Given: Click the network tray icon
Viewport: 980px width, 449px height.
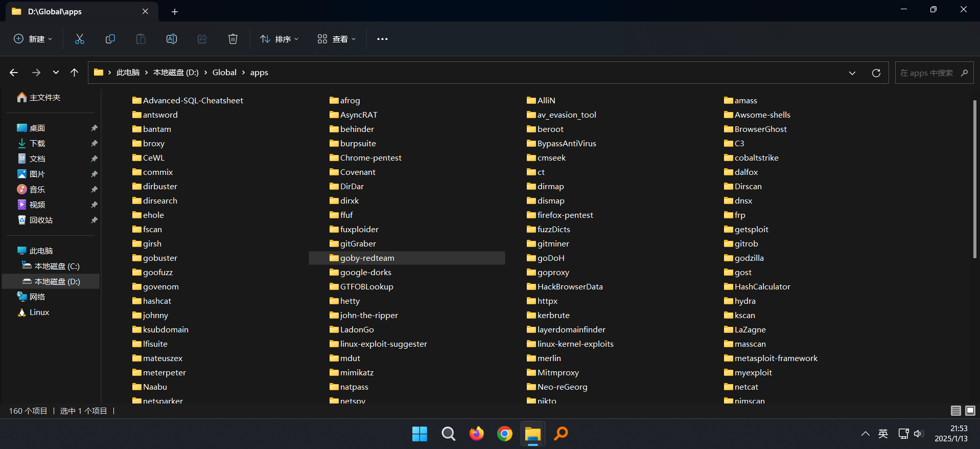Looking at the screenshot, I should pos(903,434).
